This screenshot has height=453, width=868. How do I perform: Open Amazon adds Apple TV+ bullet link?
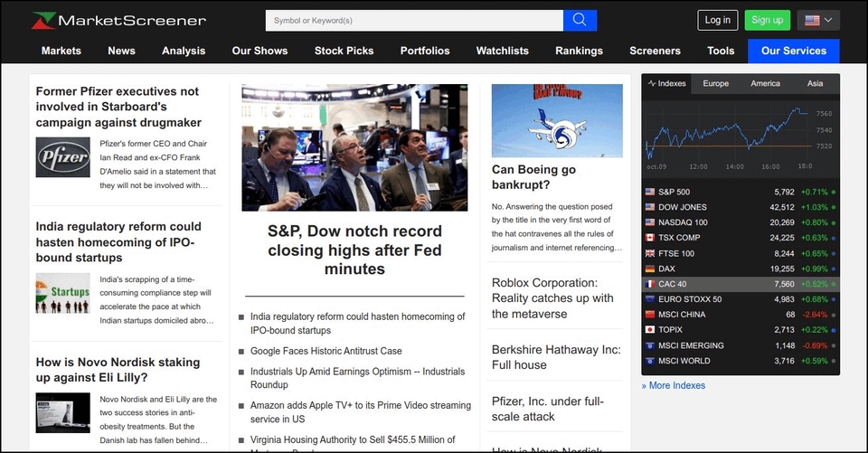(x=361, y=412)
